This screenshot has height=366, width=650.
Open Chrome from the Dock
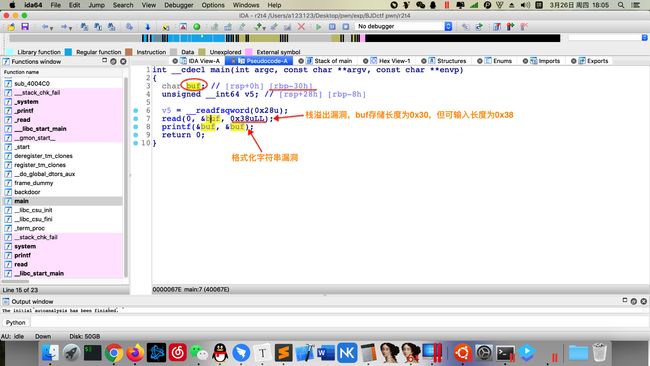pyautogui.click(x=114, y=353)
